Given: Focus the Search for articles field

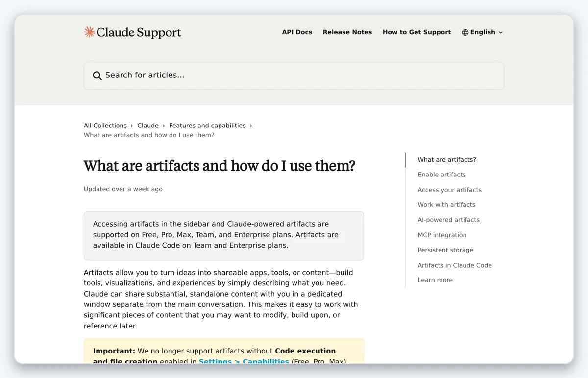Looking at the screenshot, I should point(294,76).
